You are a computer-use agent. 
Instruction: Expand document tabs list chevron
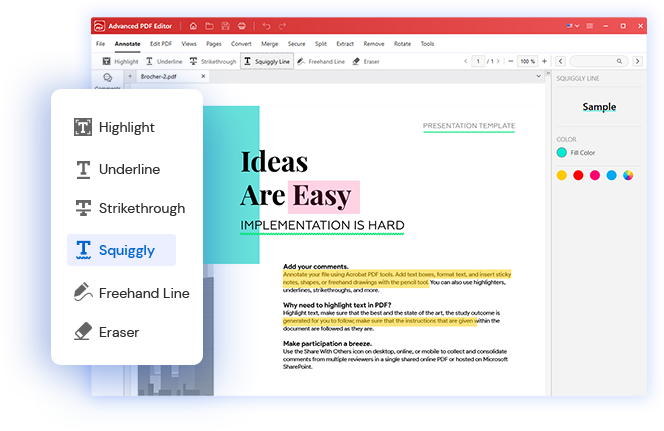538,76
